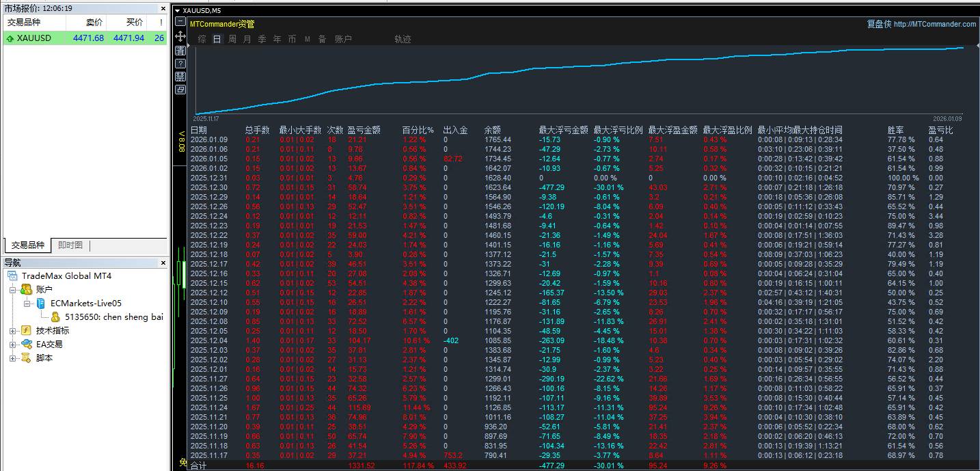This screenshot has height=471, width=980.
Task: Select the four-arrow move panel icon
Action: (180, 36)
